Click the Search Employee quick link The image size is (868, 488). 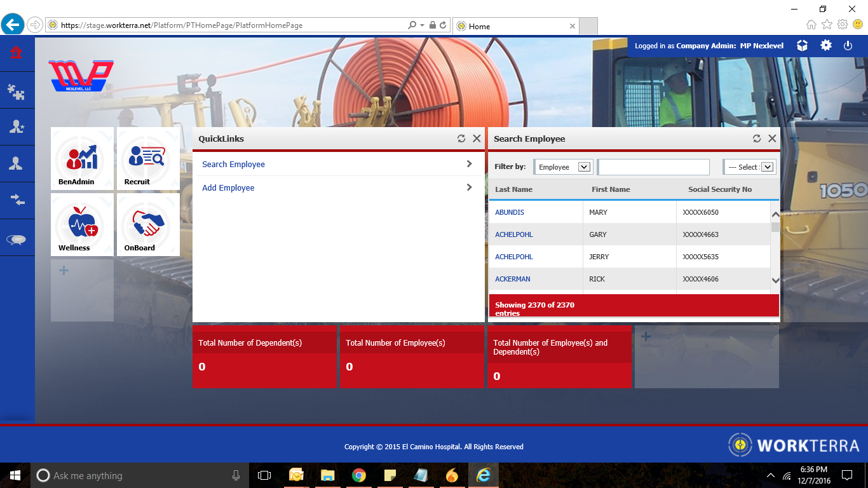(233, 165)
